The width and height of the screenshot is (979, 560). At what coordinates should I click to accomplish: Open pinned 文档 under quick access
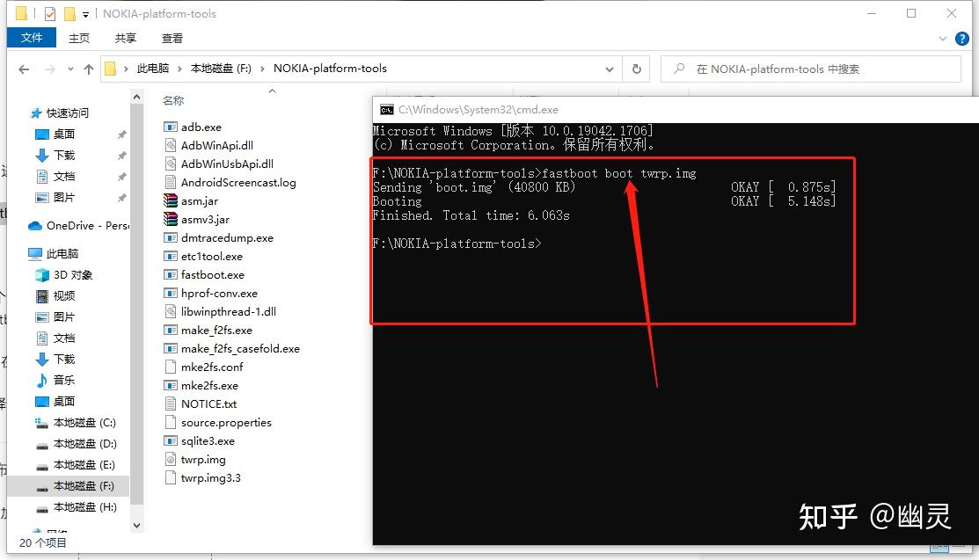[63, 177]
